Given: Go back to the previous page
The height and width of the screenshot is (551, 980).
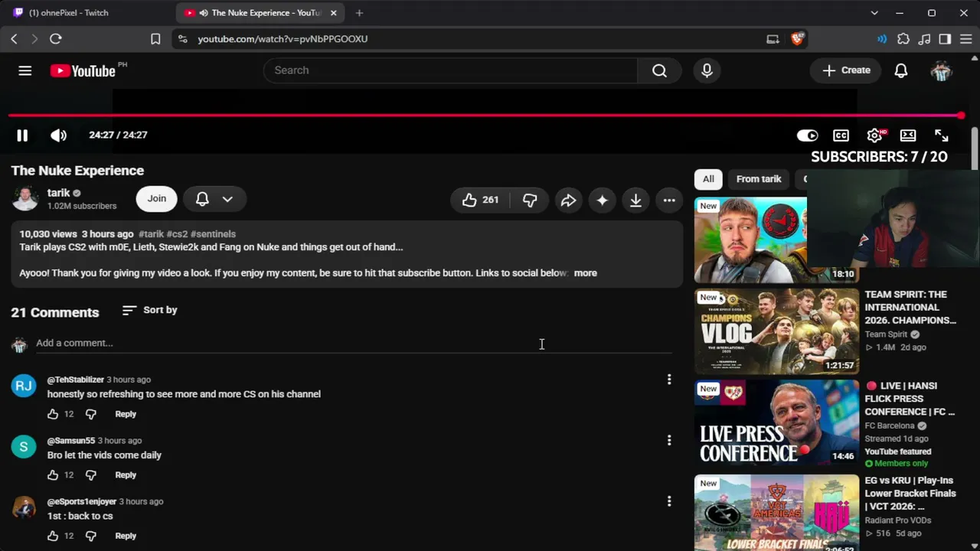Looking at the screenshot, I should click(14, 39).
